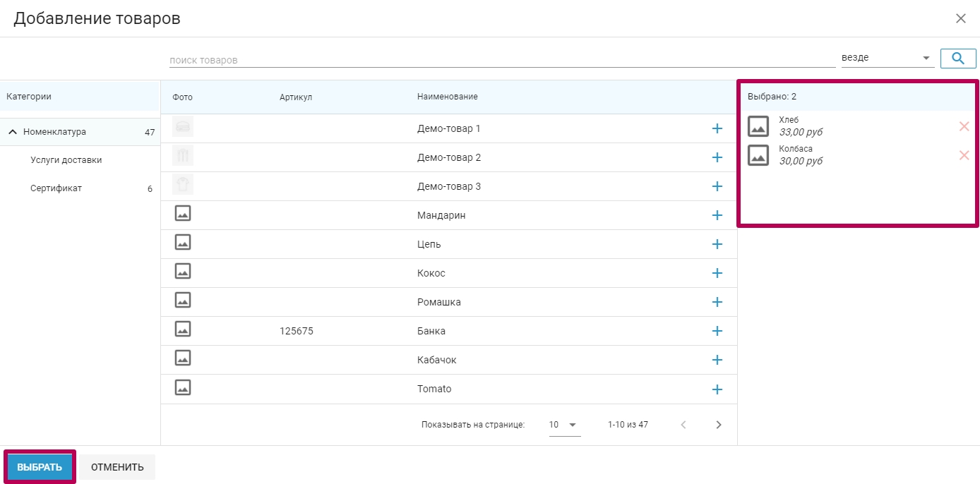Image resolution: width=980 pixels, height=484 pixels.
Task: Select the Ромашка product name
Action: (439, 302)
